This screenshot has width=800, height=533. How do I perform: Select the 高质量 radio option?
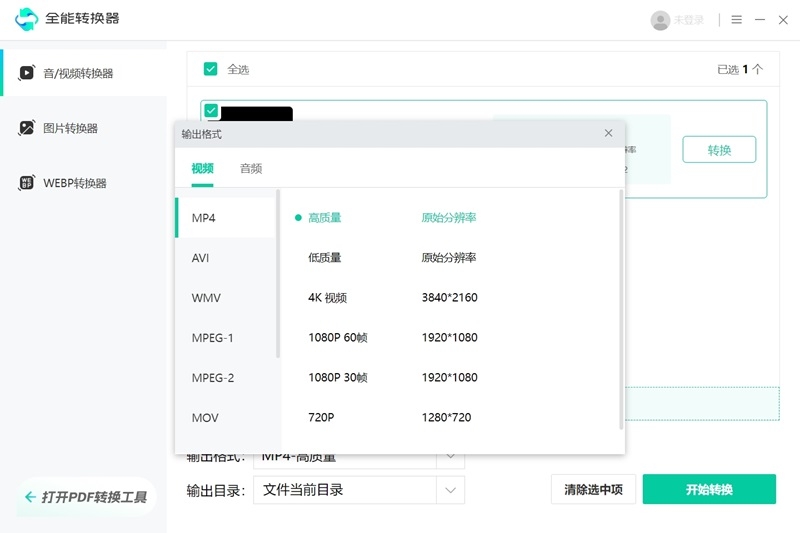(x=298, y=218)
